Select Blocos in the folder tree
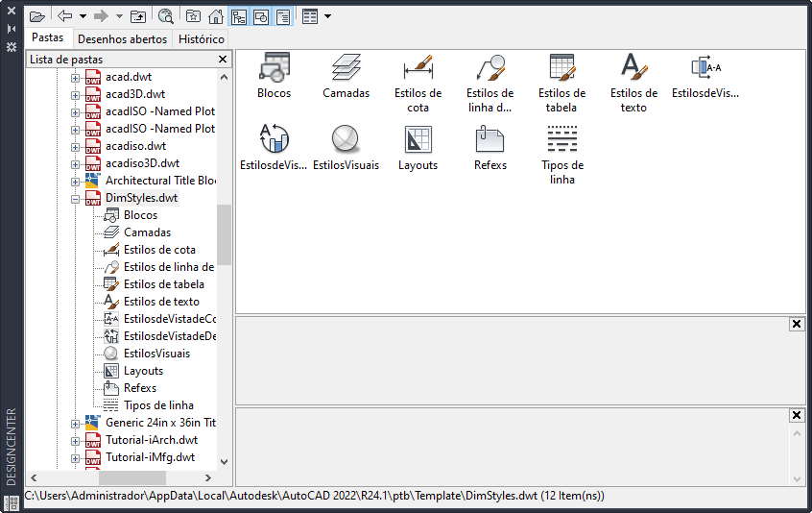 (140, 215)
